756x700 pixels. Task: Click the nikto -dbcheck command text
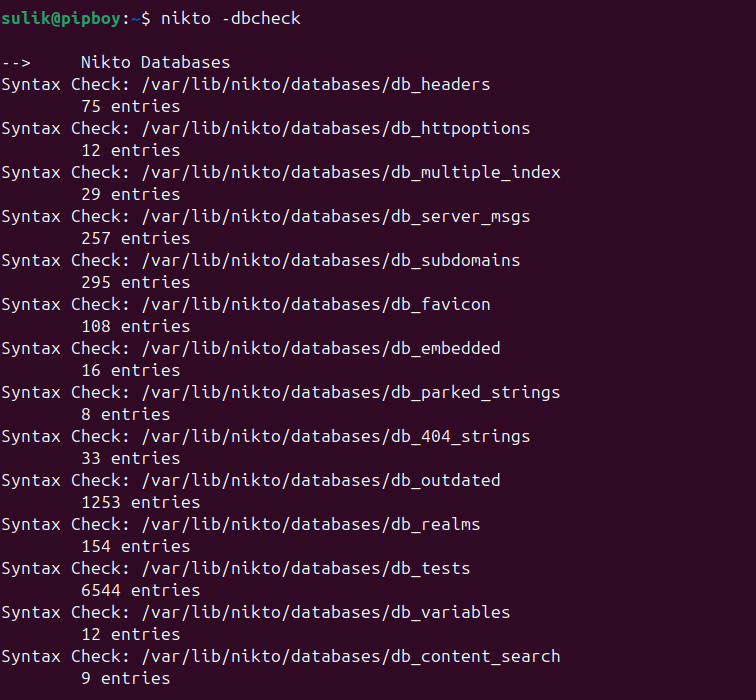pos(230,18)
